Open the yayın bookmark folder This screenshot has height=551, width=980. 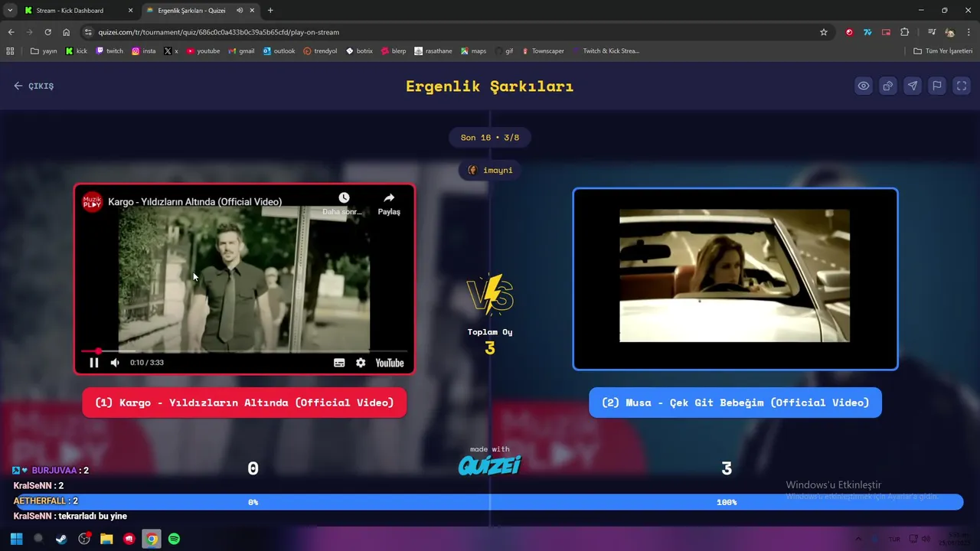(44, 51)
